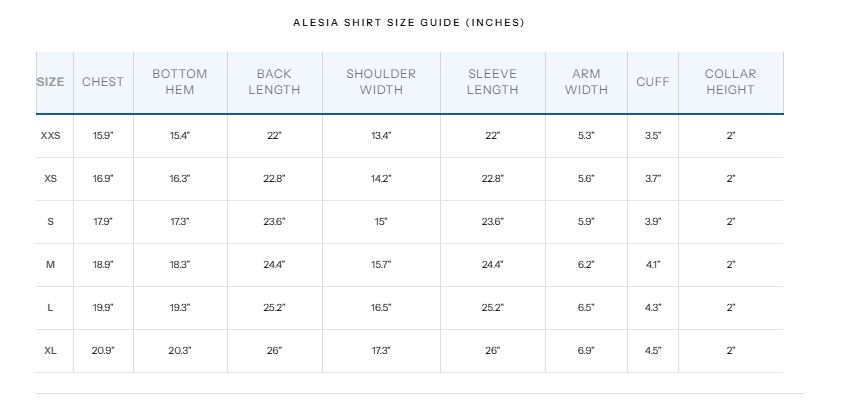
Task: Click the XS size row label
Action: [51, 179]
